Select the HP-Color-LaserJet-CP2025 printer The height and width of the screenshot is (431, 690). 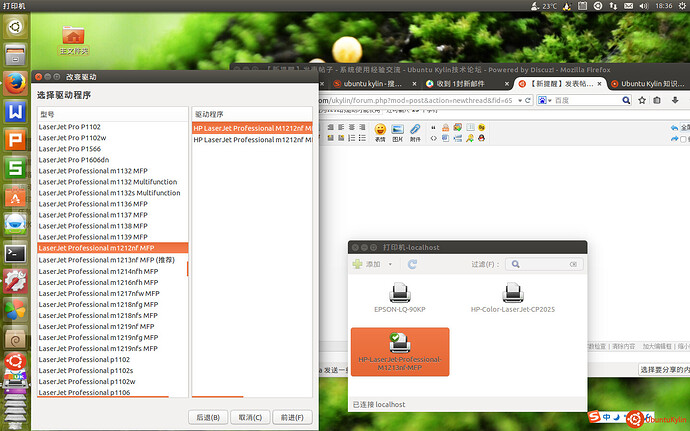[x=513, y=298]
